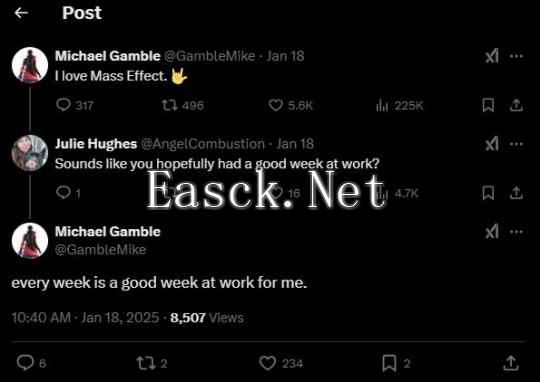Image resolution: width=540 pixels, height=382 pixels.
Task: Open the @GambleMike handle on the main post
Action: point(101,250)
